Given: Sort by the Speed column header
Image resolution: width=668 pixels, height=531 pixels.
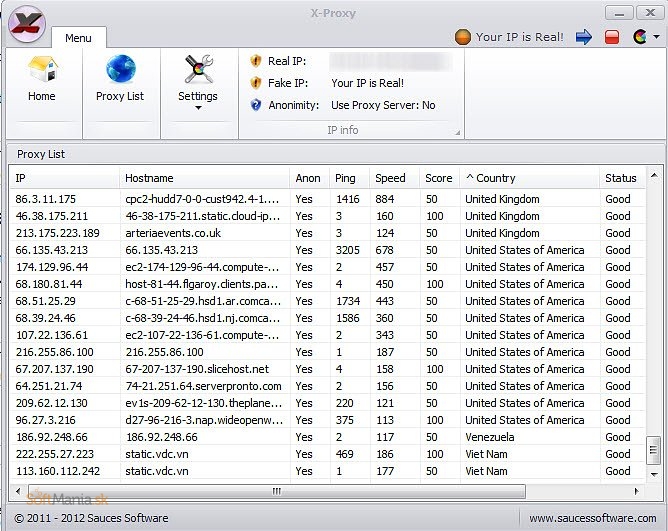Looking at the screenshot, I should [395, 178].
